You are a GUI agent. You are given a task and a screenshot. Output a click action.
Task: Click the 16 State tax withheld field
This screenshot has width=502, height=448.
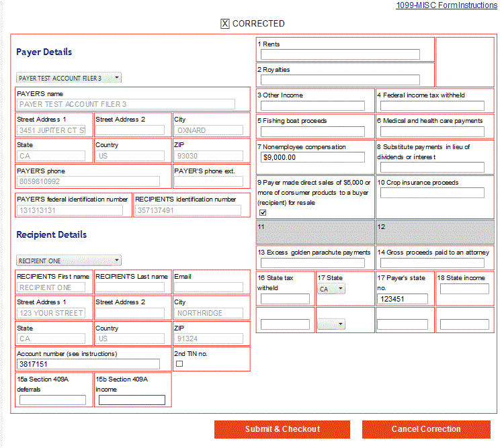[285, 299]
